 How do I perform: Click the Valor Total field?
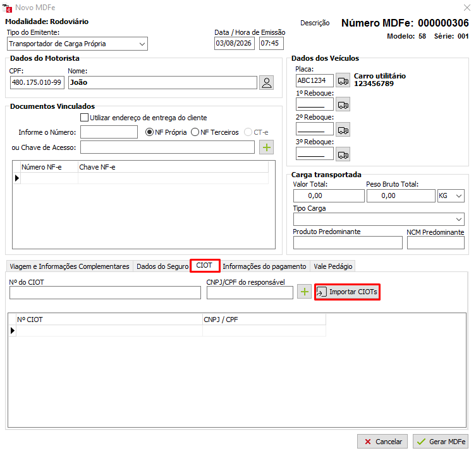329,196
